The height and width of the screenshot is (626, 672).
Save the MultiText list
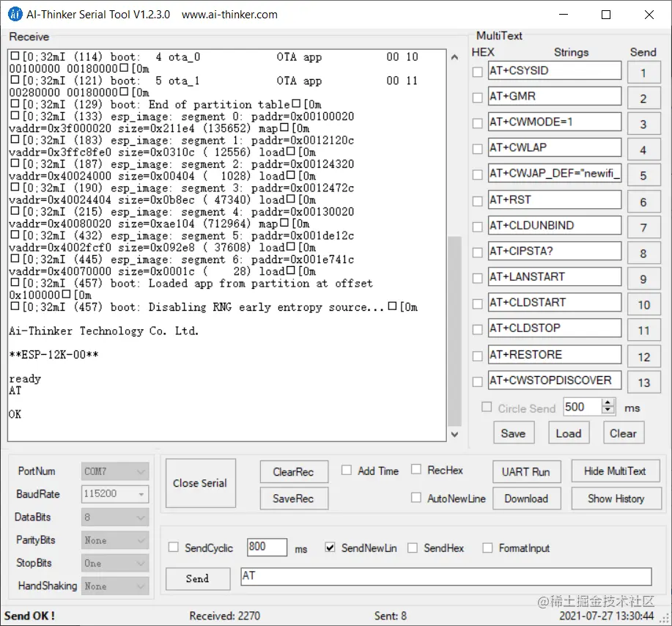514,432
